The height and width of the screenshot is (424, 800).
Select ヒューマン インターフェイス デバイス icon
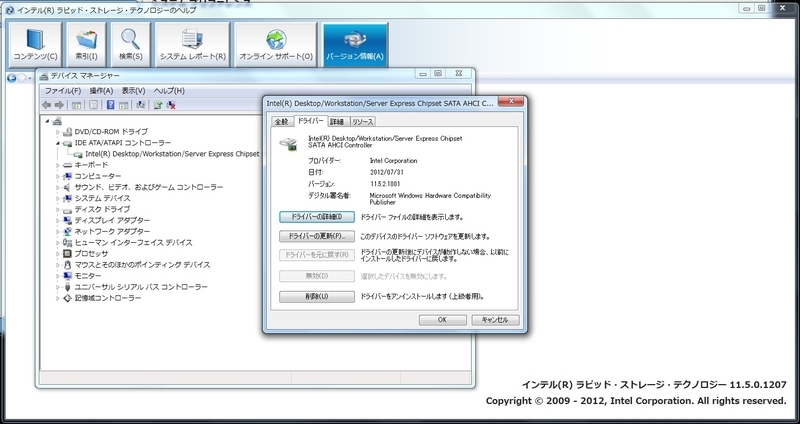[x=67, y=243]
